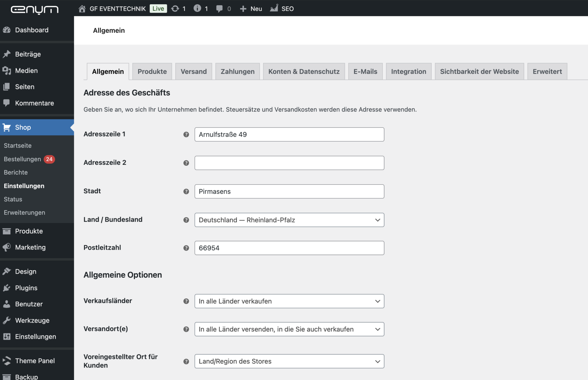Click help icon beside Adresszeile 1
The width and height of the screenshot is (588, 380).
(x=186, y=135)
